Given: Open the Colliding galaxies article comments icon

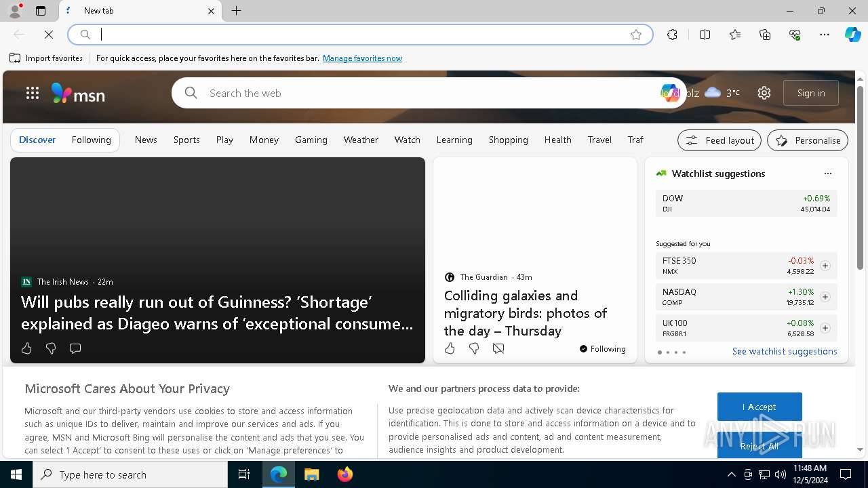Looking at the screenshot, I should (x=498, y=348).
